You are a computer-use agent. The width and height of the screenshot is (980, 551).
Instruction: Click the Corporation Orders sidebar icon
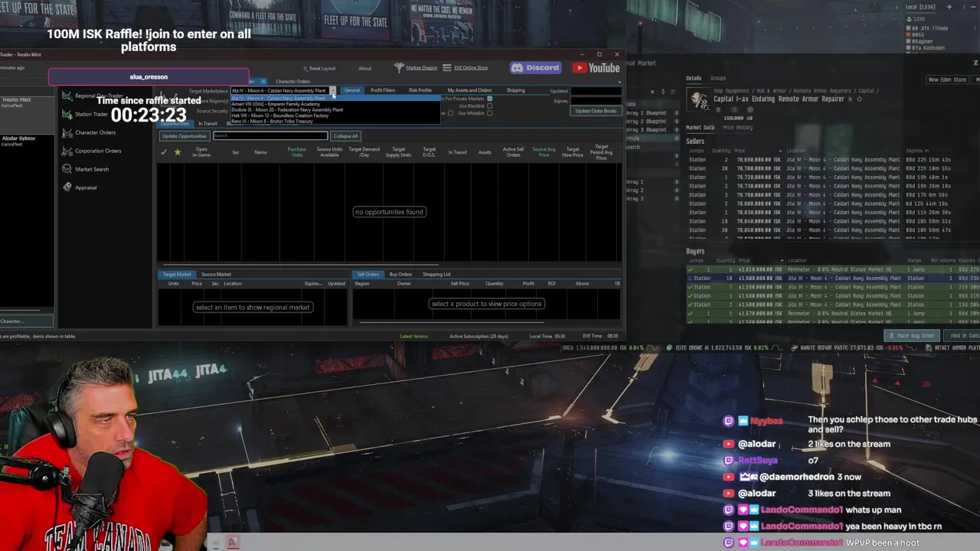coord(67,151)
